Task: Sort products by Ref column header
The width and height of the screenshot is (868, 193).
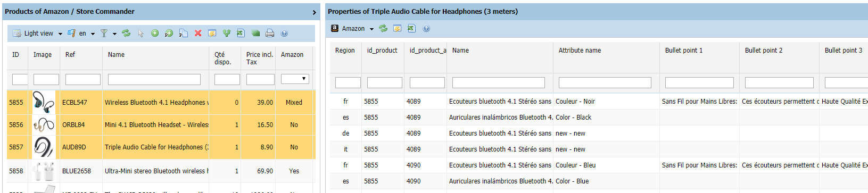Action: pyautogui.click(x=81, y=58)
